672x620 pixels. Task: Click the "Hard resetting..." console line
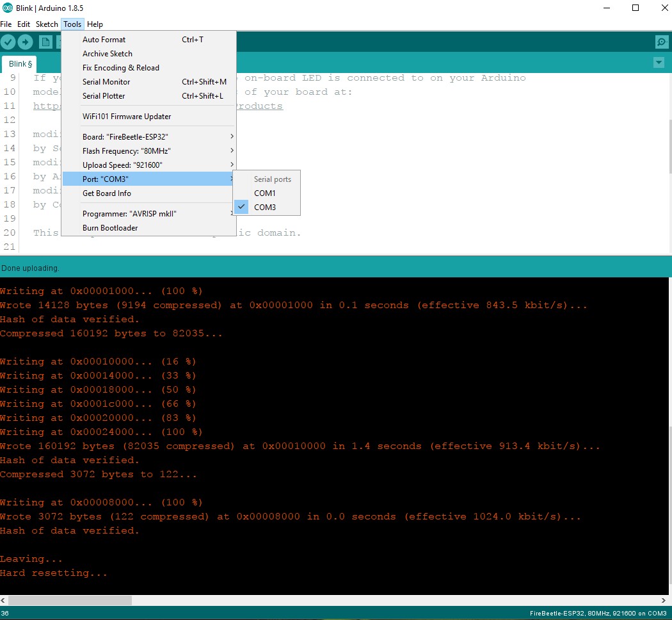(x=54, y=573)
